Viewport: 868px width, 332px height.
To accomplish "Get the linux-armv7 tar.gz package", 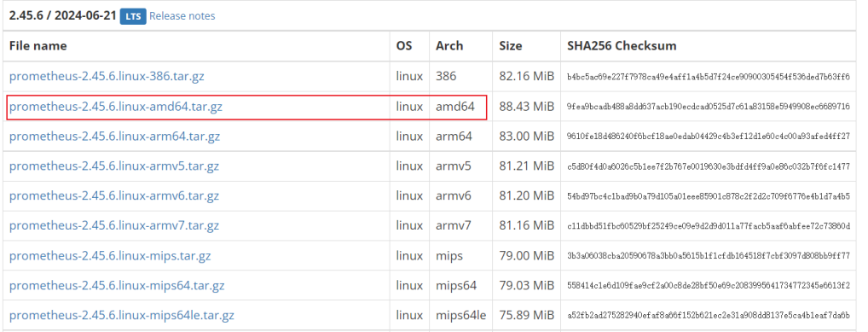I will point(114,225).
